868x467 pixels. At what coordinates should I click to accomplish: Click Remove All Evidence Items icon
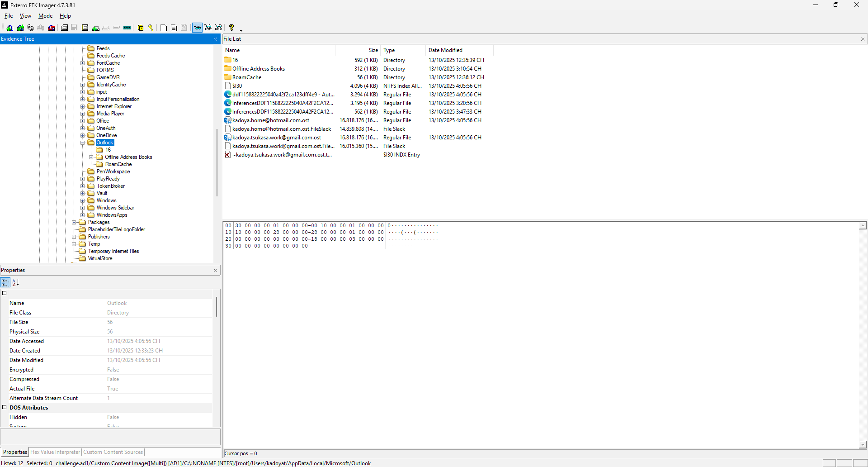click(52, 28)
